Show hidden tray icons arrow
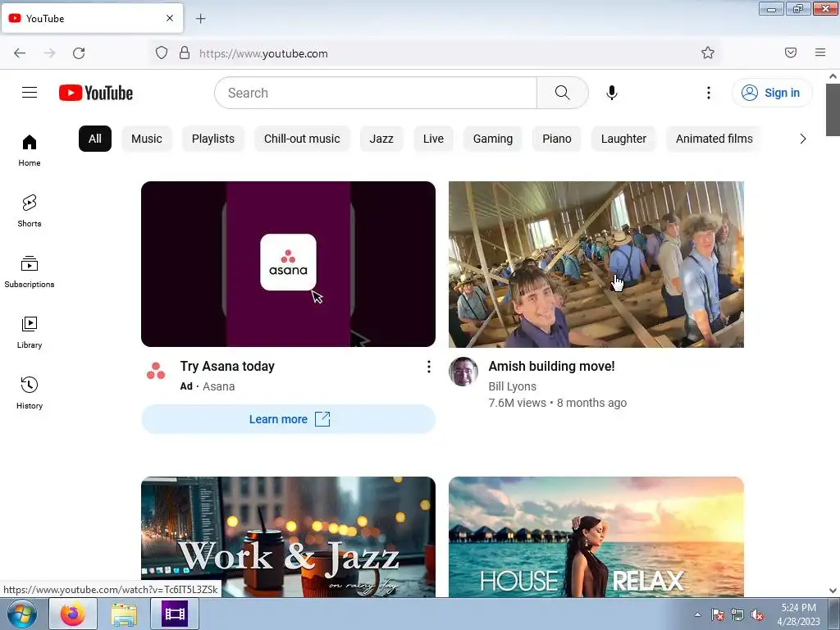 click(x=697, y=615)
